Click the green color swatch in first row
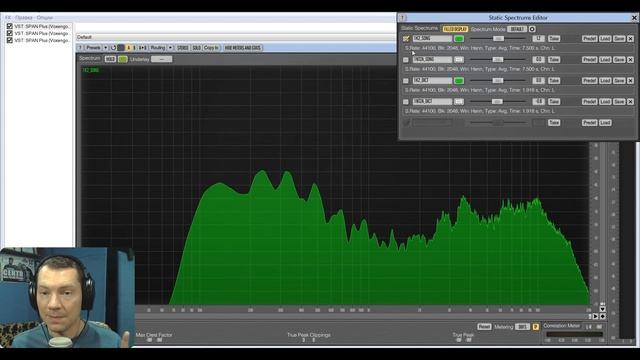Viewport: 640px width, 360px height. (459, 39)
